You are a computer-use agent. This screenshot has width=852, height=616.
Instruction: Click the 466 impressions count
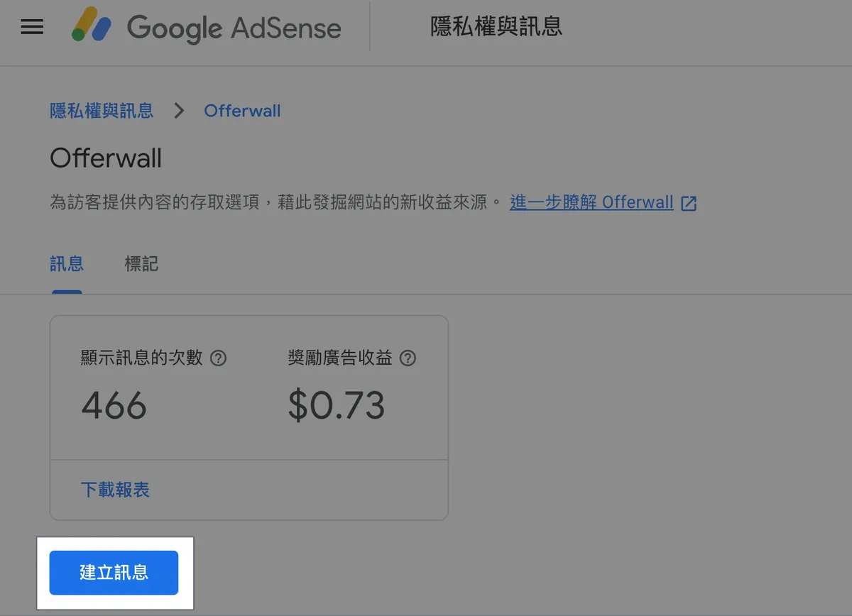coord(114,405)
